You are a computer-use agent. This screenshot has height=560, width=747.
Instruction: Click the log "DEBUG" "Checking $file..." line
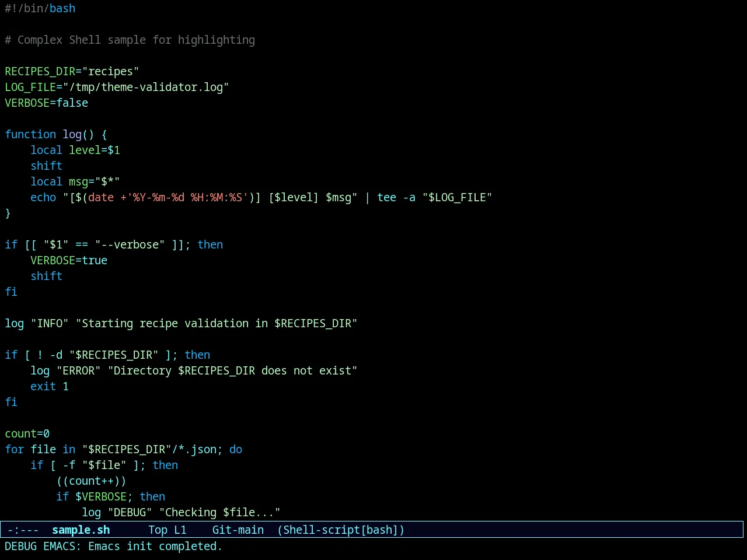(x=181, y=512)
